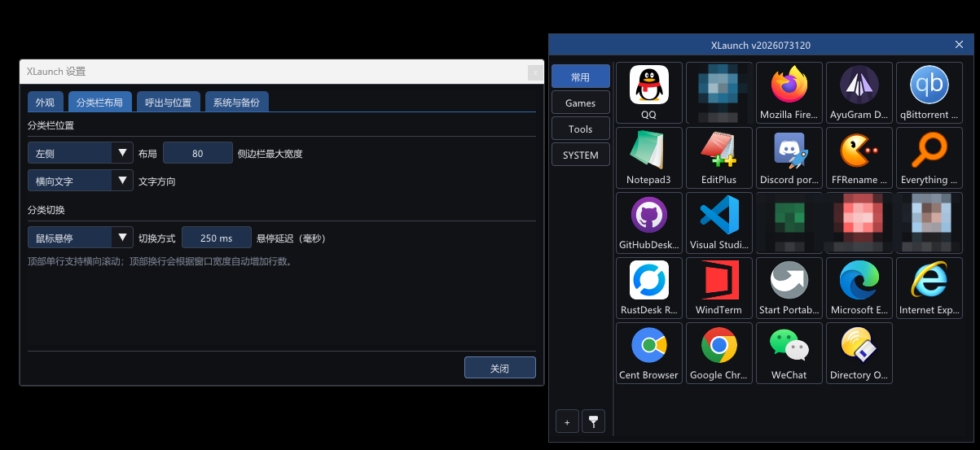Open the 外观 settings tab
Screen dimensions: 980x450
coord(45,102)
